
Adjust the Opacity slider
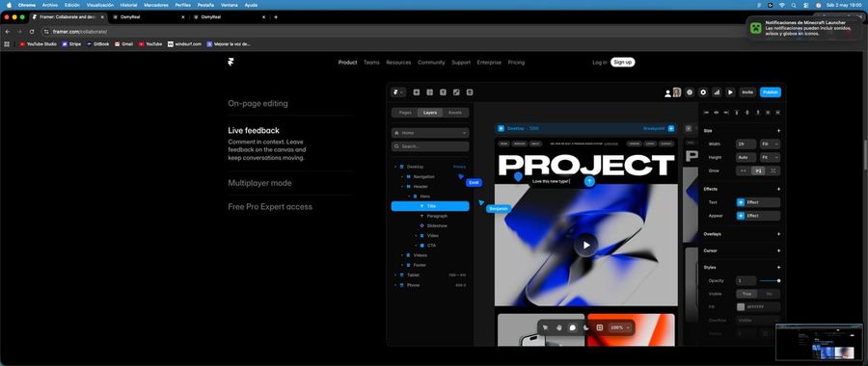coord(770,281)
